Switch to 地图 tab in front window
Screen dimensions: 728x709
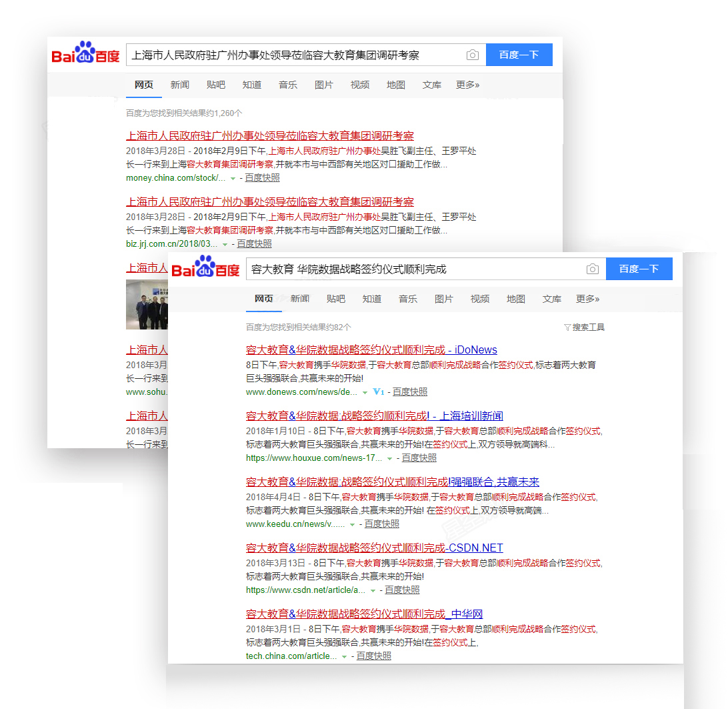click(516, 299)
